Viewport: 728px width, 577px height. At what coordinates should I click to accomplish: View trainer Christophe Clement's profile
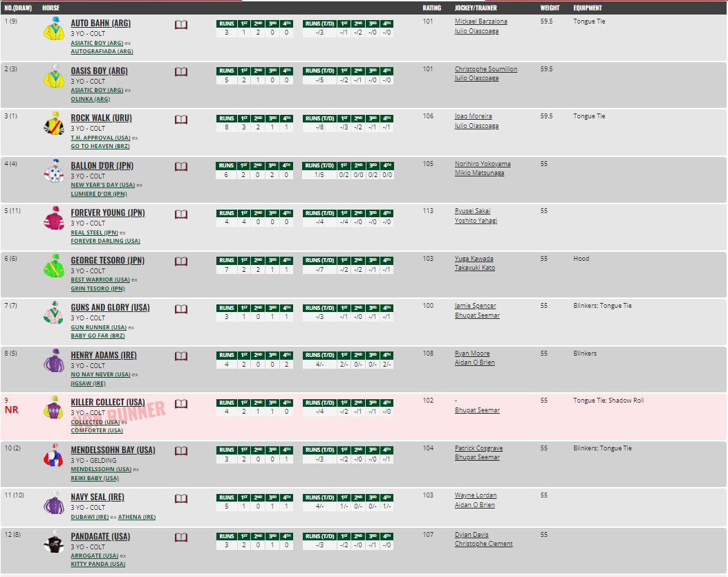click(x=484, y=544)
